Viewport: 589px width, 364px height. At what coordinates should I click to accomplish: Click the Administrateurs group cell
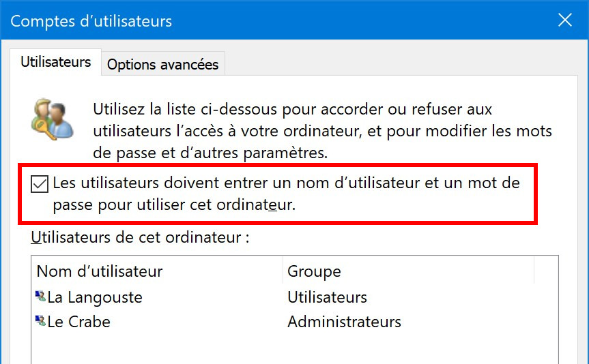(344, 322)
